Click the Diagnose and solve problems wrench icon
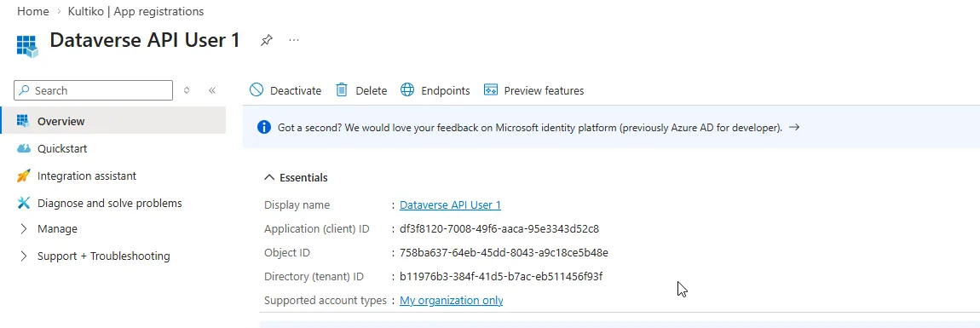The width and height of the screenshot is (980, 328). coord(23,203)
